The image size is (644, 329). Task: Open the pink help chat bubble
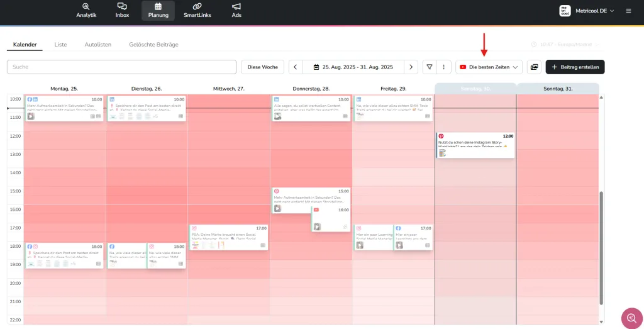point(630,317)
